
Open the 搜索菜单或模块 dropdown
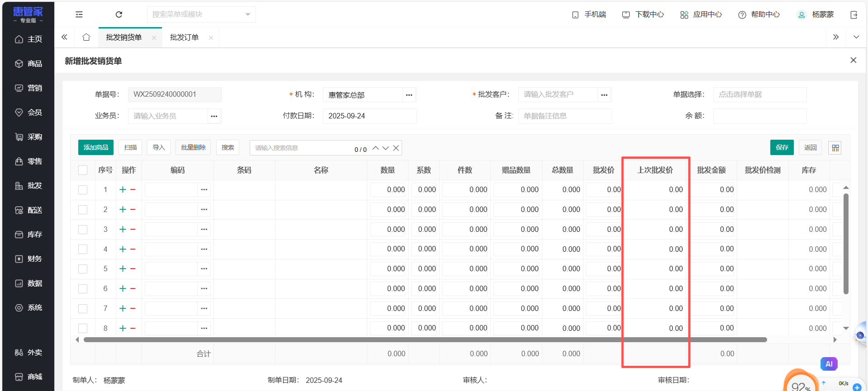(201, 14)
